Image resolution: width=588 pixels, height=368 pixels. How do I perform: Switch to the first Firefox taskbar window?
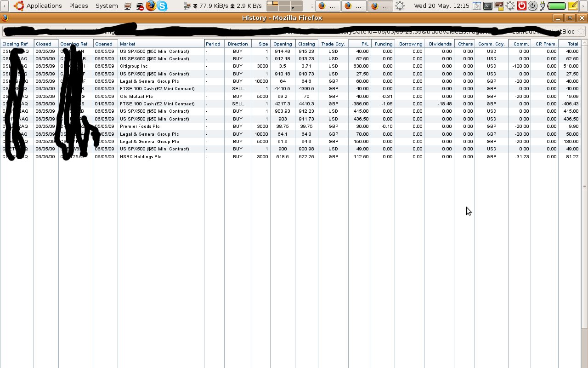click(x=328, y=6)
